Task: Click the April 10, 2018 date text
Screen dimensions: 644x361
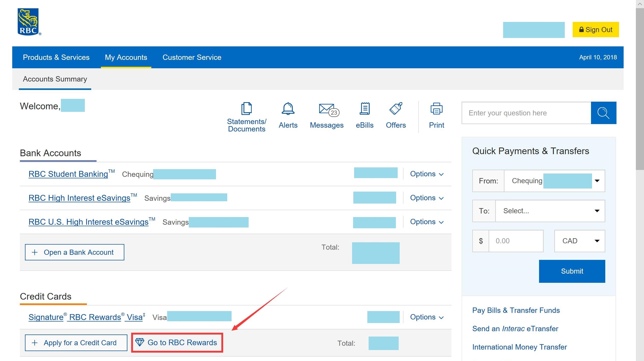Action: (x=598, y=57)
